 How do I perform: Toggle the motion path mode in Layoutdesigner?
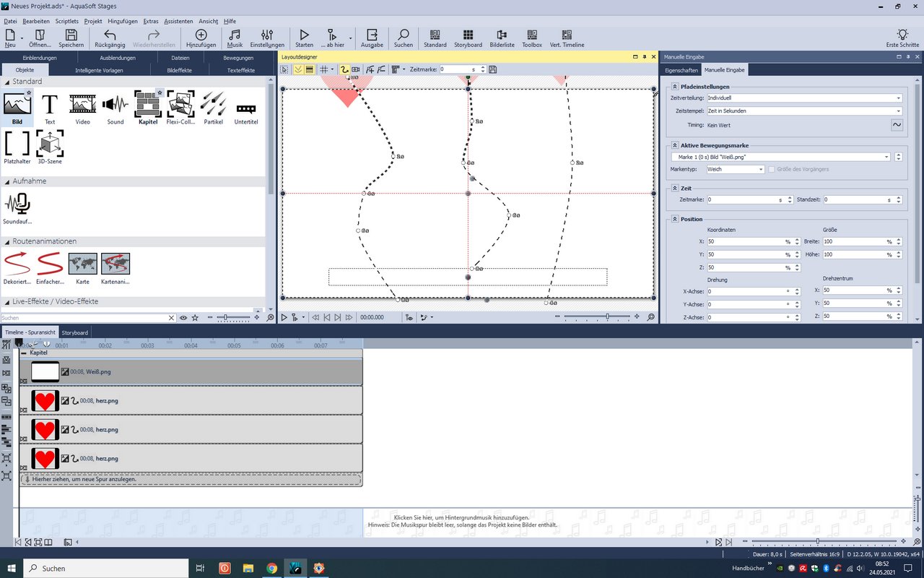[x=344, y=69]
